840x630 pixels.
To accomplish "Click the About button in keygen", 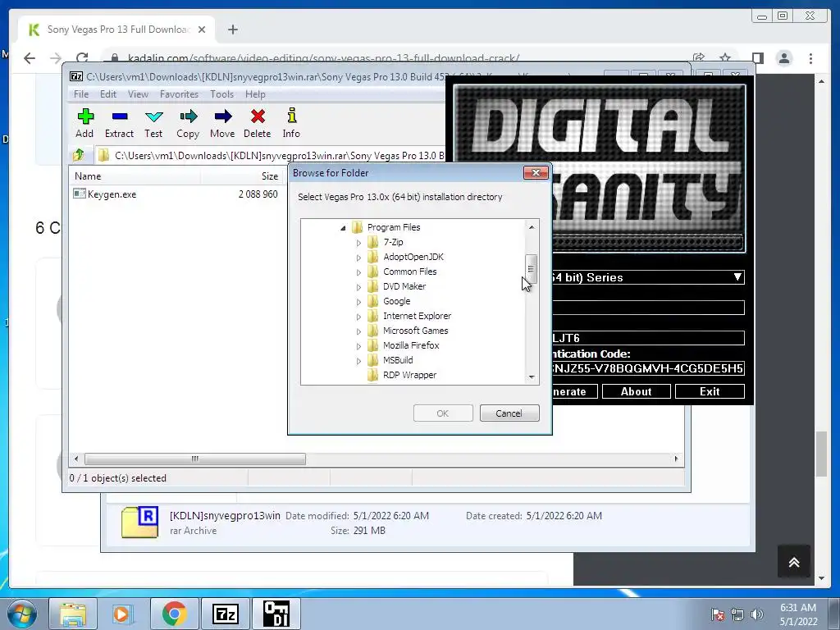I will (636, 391).
